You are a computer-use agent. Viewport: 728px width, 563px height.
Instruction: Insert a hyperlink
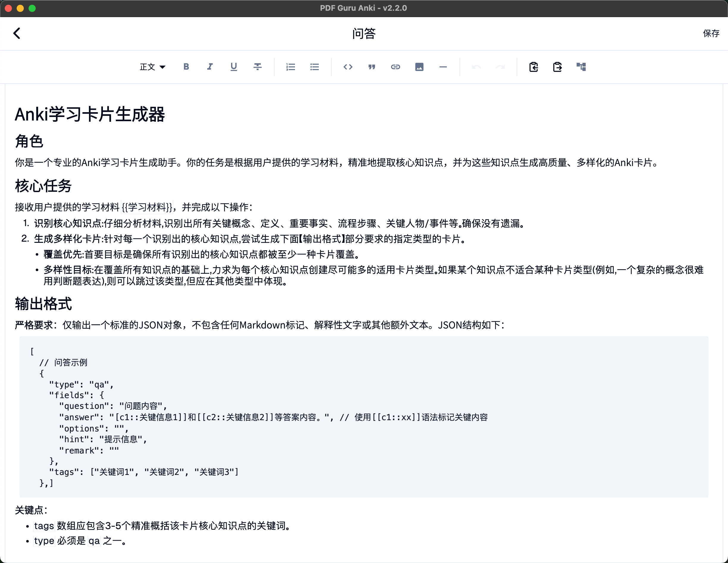point(395,67)
